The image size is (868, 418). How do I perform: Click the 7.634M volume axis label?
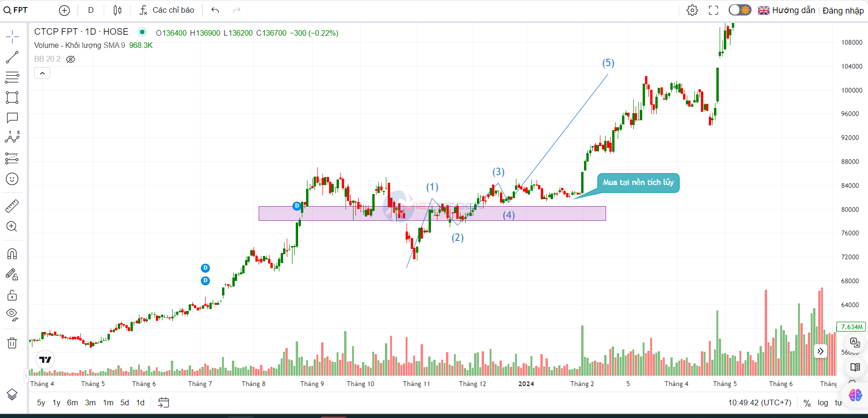click(x=852, y=327)
